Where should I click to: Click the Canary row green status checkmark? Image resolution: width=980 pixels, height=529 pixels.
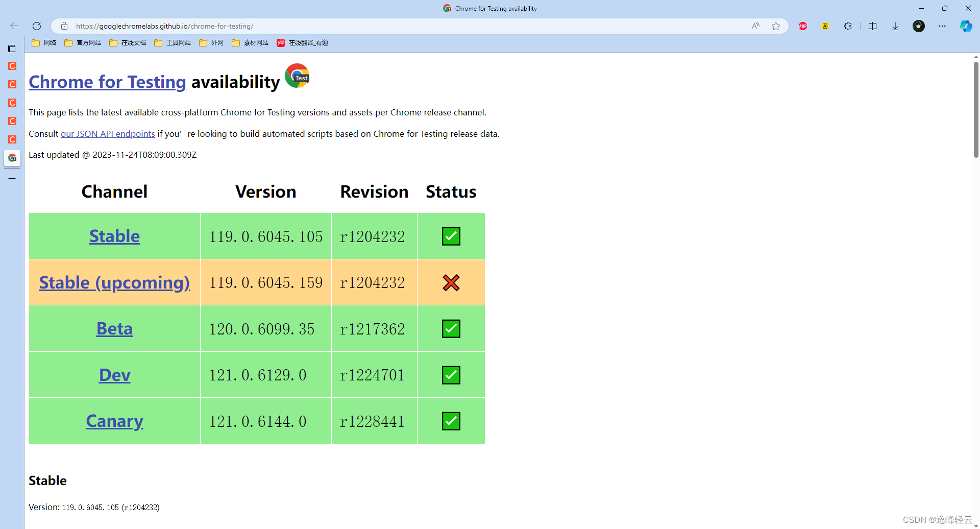[451, 421]
